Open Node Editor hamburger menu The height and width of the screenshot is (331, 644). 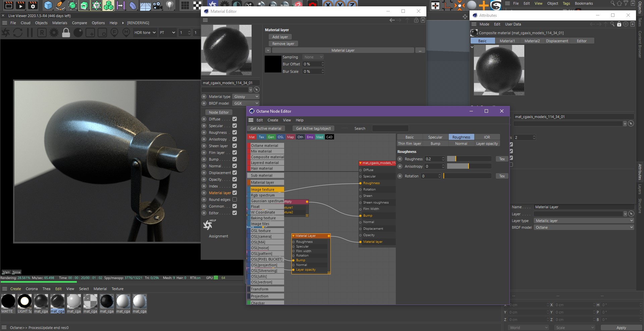click(x=251, y=120)
